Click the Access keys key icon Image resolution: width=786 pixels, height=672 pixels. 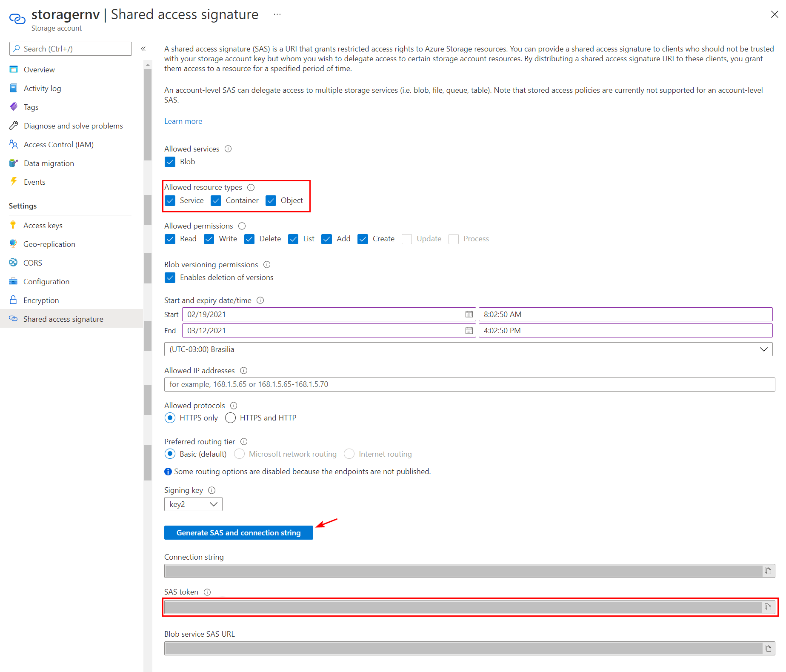pyautogui.click(x=13, y=225)
